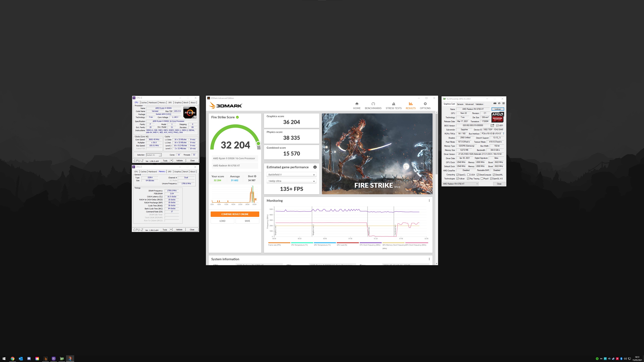Click the SAVE button in 3DMark
The width and height of the screenshot is (644, 362).
247,221
